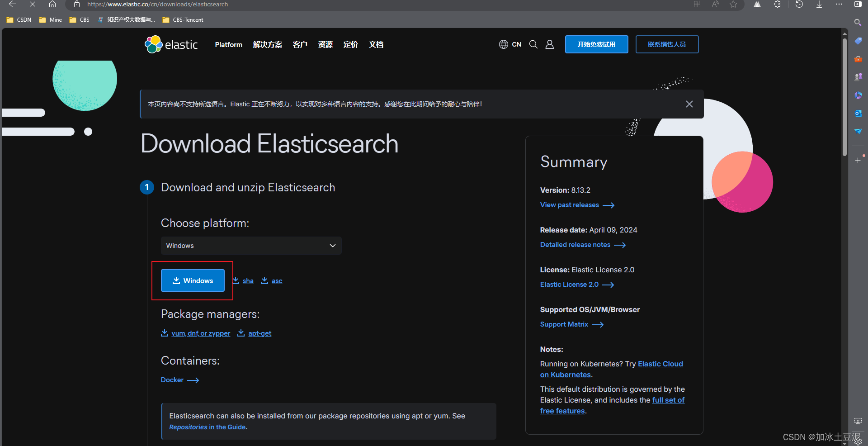Open browser downloads icon
Viewport: 868px width, 446px height.
pyautogui.click(x=819, y=4)
